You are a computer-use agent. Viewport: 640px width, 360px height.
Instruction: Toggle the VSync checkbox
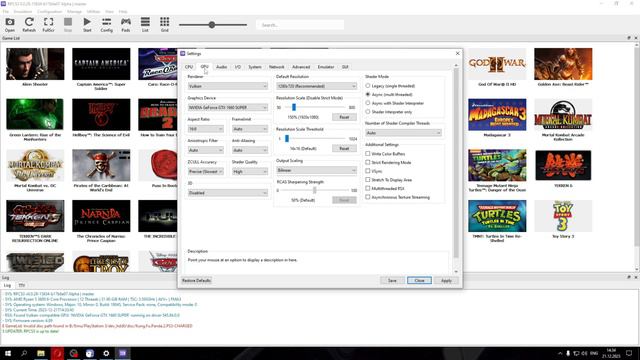pyautogui.click(x=368, y=171)
